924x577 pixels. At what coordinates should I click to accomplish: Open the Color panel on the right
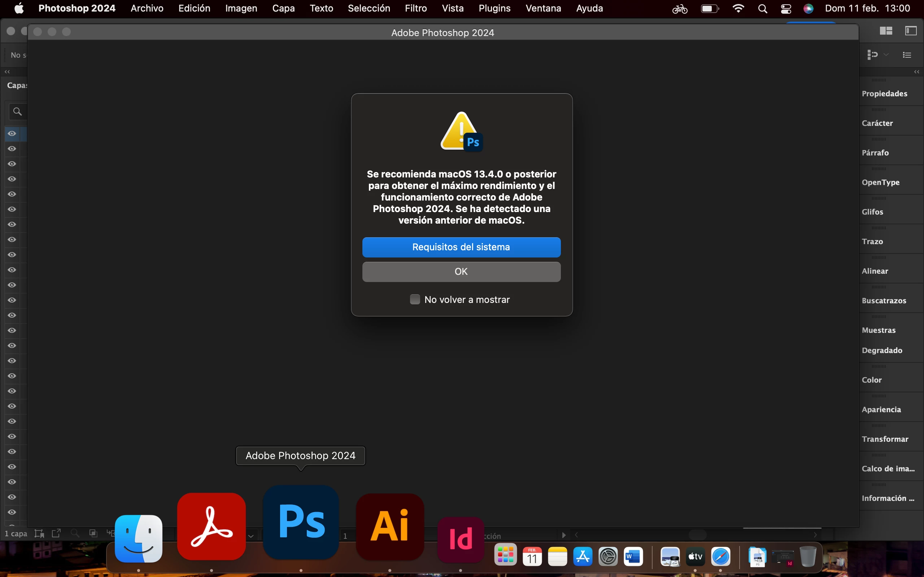(x=872, y=380)
